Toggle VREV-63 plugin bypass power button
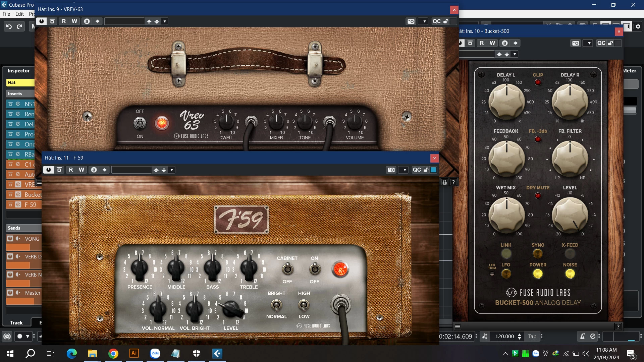The width and height of the screenshot is (644, 362). (42, 21)
